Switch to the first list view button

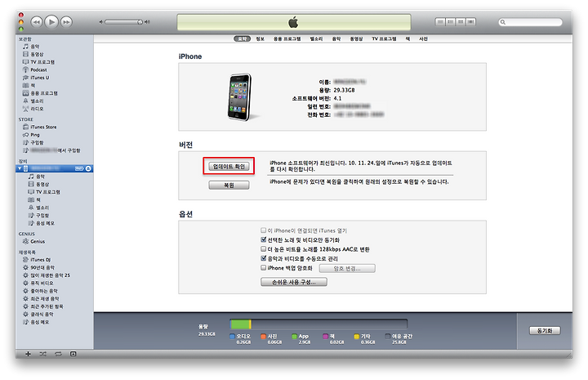[440, 22]
